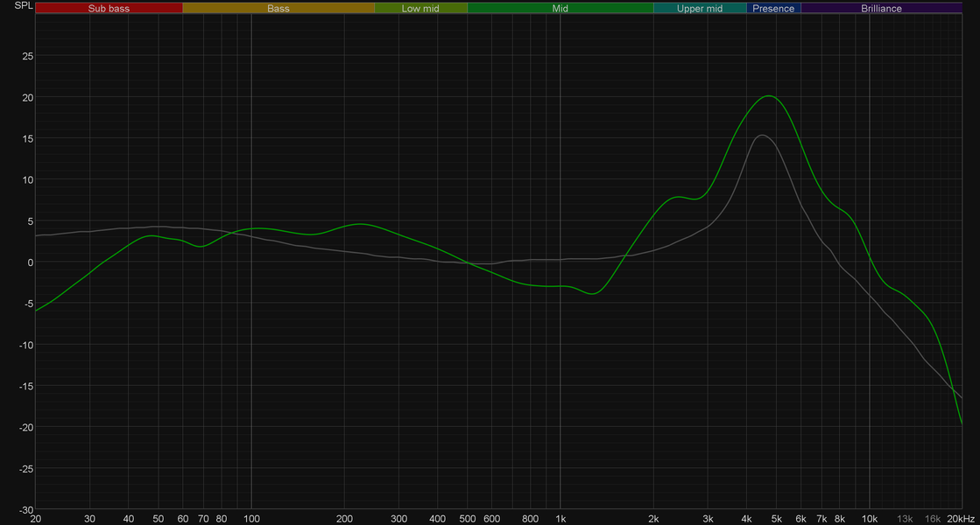Click the 50 Hz frequency label
This screenshot has width=980, height=525.
point(159,519)
